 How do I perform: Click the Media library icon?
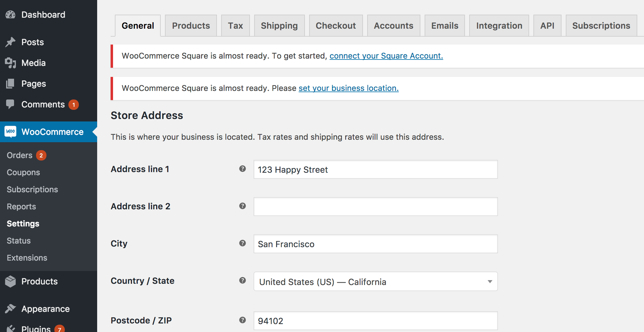coord(10,63)
